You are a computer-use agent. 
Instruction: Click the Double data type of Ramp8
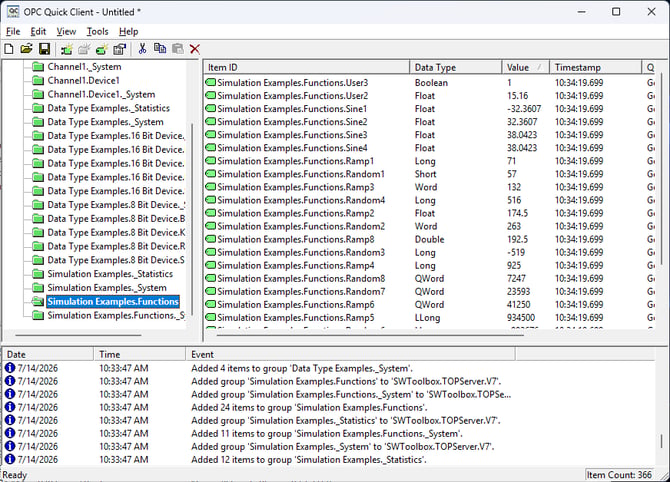(429, 239)
